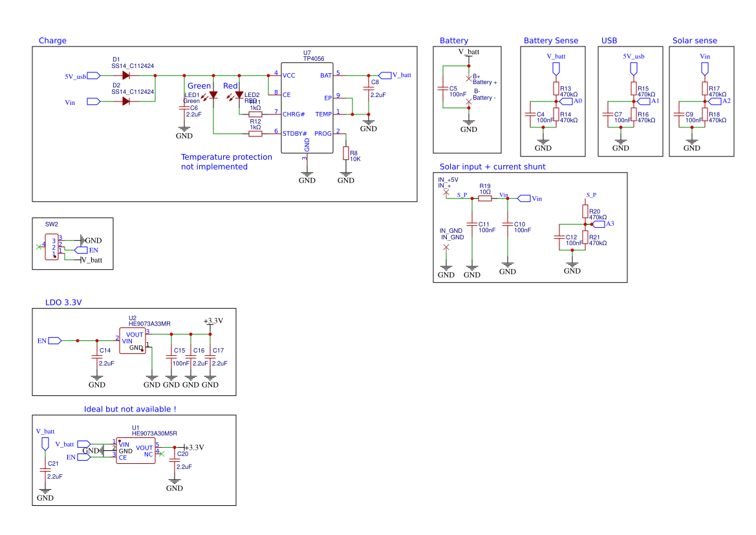Click the 'SS14_C112424' label of D1
756x535 pixels.
coord(133,66)
